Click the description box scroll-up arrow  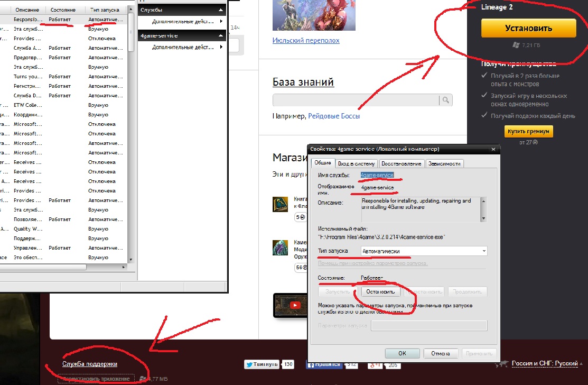483,201
